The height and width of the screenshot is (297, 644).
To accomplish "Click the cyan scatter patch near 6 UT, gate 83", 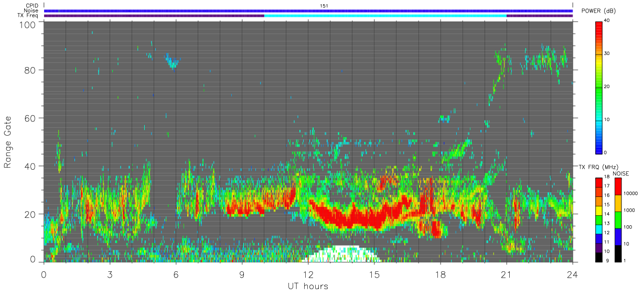I will [x=171, y=61].
